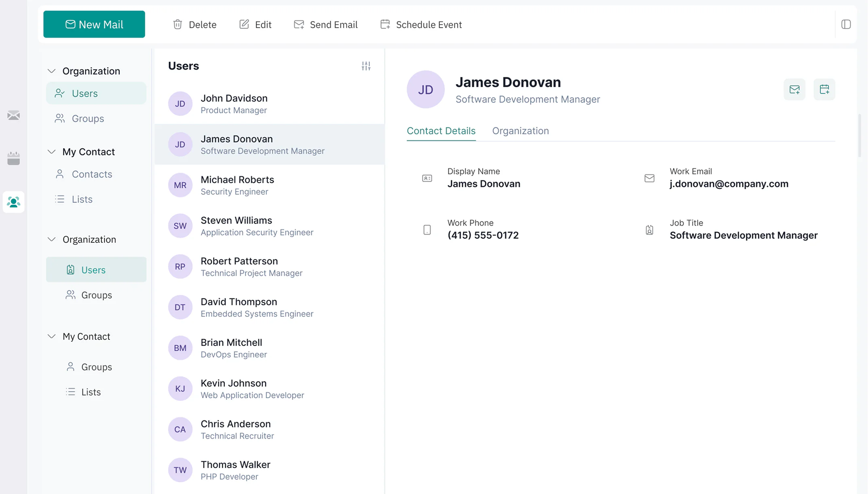Click the Schedule Event toolbar button
Screen dimensions: 868x494
[x=421, y=24]
